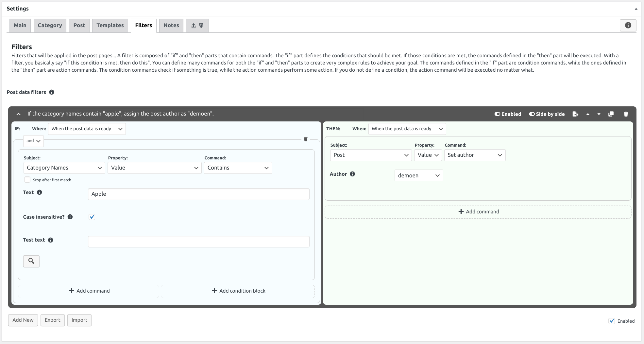
Task: Open the Category Names subject dropdown
Action: pyautogui.click(x=64, y=168)
